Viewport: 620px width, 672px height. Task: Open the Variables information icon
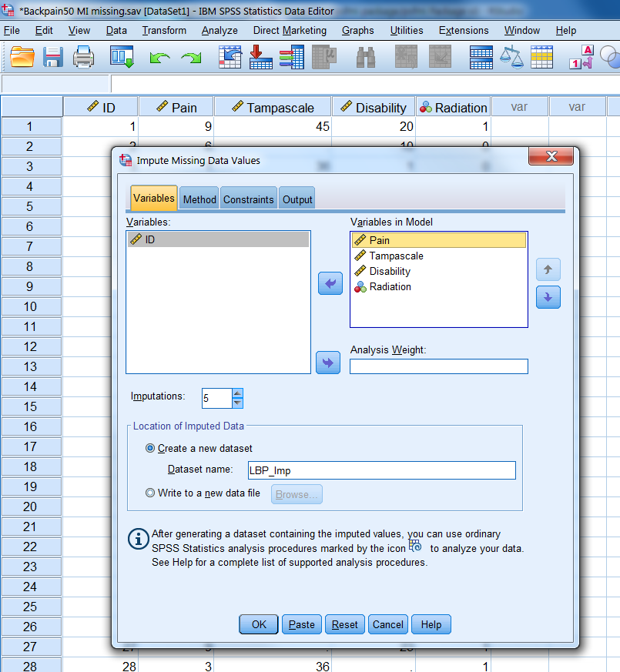[x=292, y=57]
